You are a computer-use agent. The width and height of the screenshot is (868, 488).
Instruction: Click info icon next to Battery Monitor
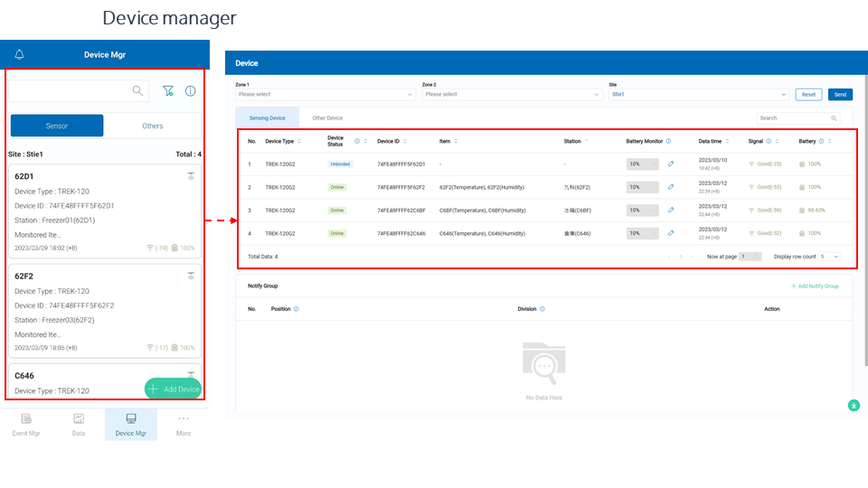pos(668,141)
